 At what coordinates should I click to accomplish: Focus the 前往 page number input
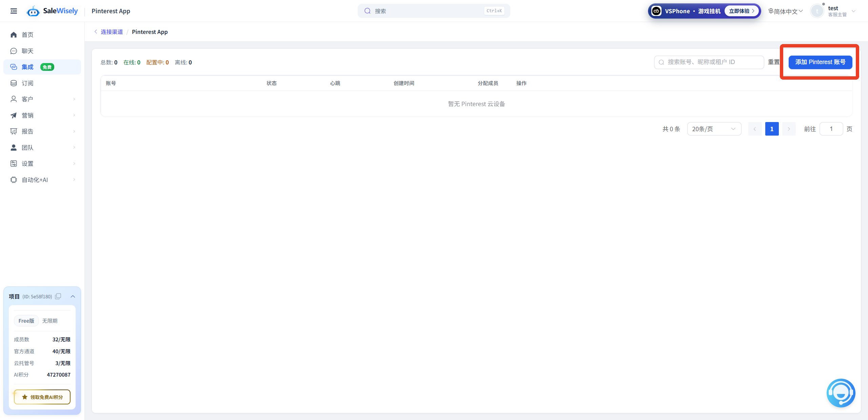point(831,129)
